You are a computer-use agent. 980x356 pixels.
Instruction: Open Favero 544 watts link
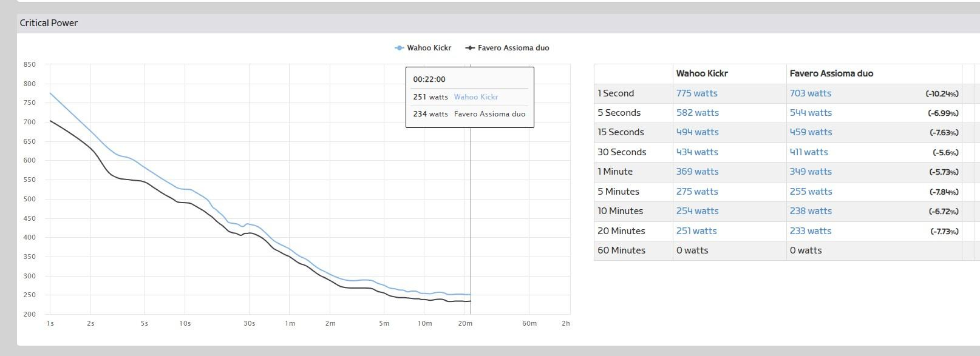tap(811, 113)
